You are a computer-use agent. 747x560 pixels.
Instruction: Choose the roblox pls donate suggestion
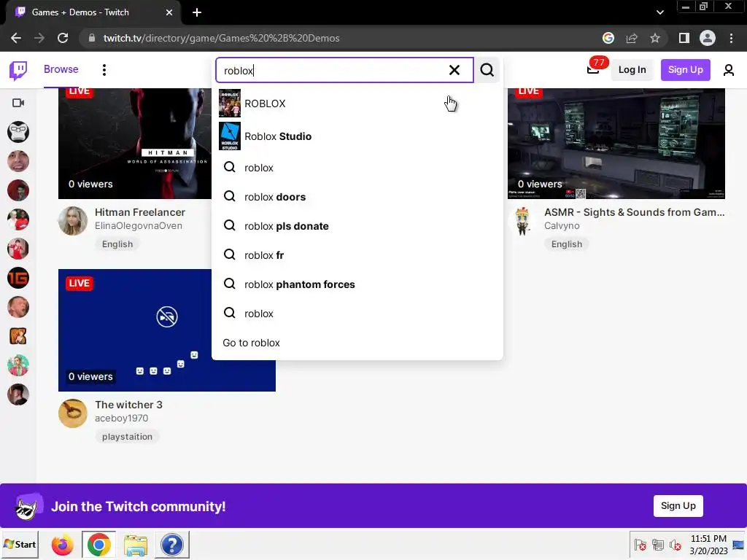[x=357, y=226]
